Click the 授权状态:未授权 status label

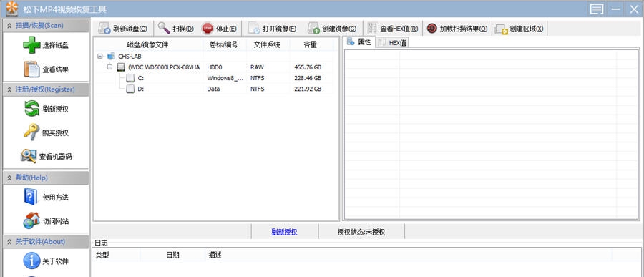coord(361,232)
